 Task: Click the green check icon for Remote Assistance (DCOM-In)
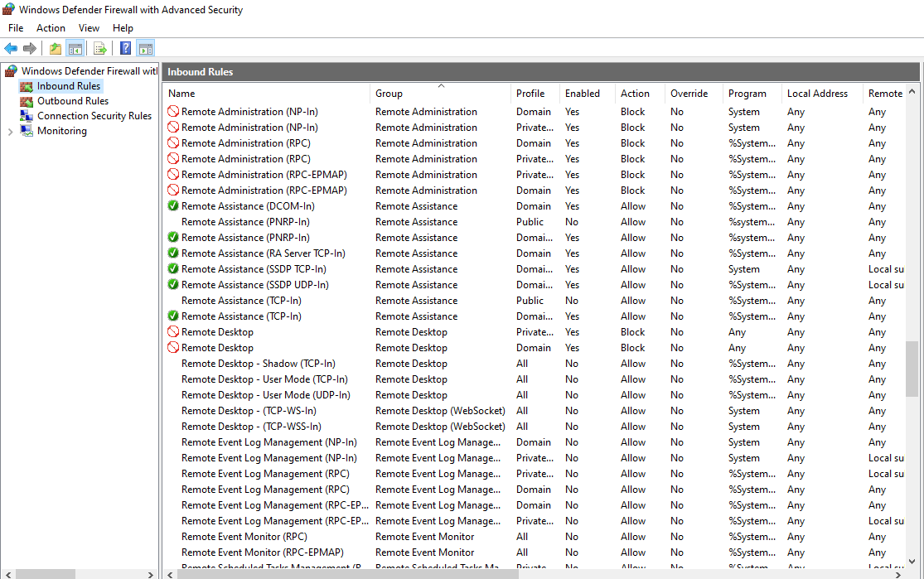(173, 206)
